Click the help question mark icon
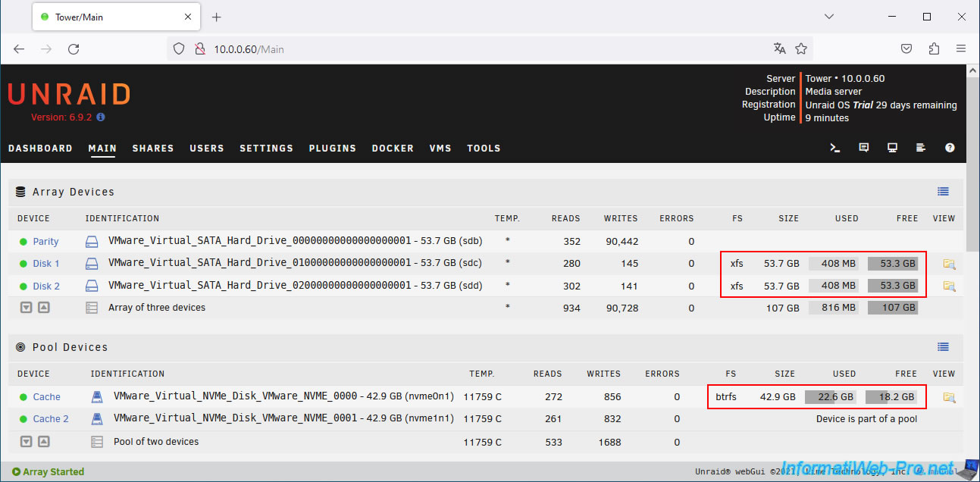 950,148
